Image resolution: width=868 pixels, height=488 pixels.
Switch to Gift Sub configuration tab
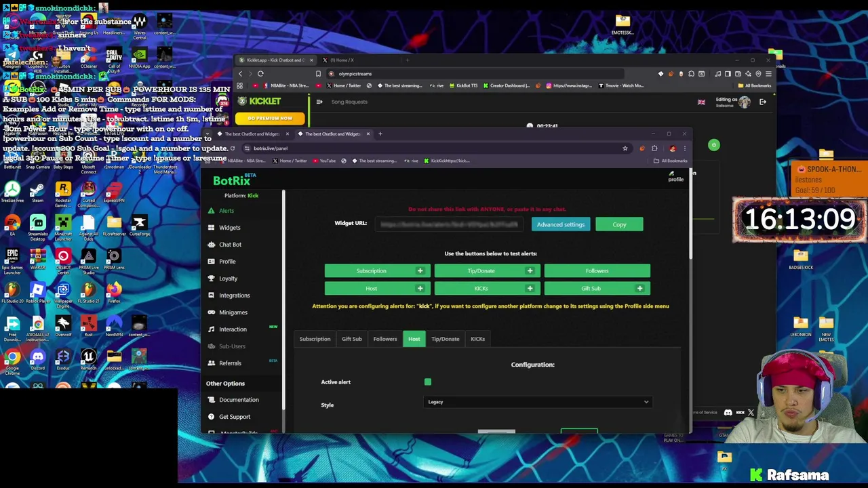[351, 339]
